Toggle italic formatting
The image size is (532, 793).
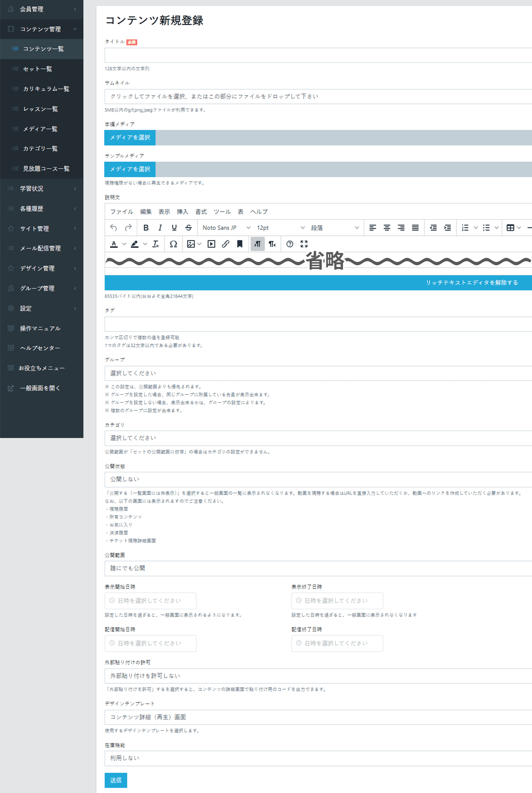pos(160,227)
